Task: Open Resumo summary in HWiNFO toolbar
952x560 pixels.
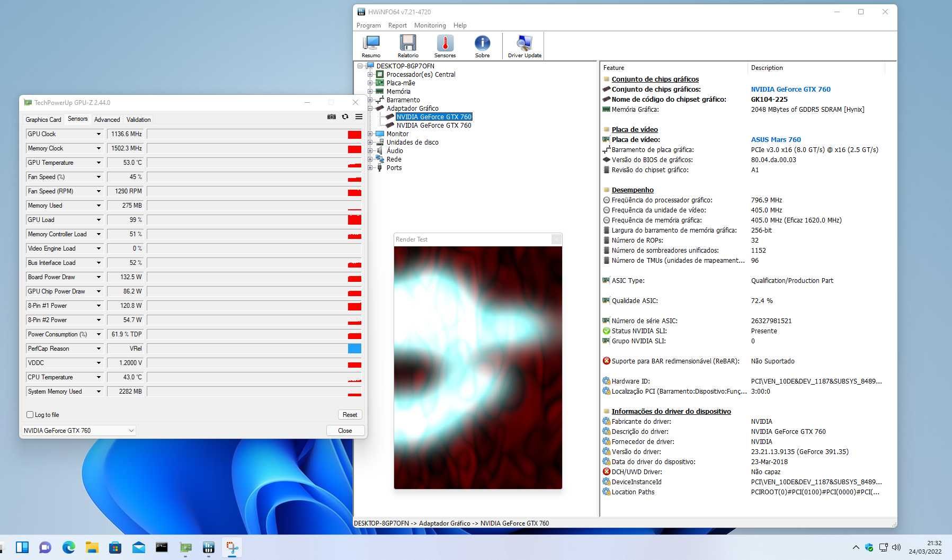Action: [x=371, y=46]
